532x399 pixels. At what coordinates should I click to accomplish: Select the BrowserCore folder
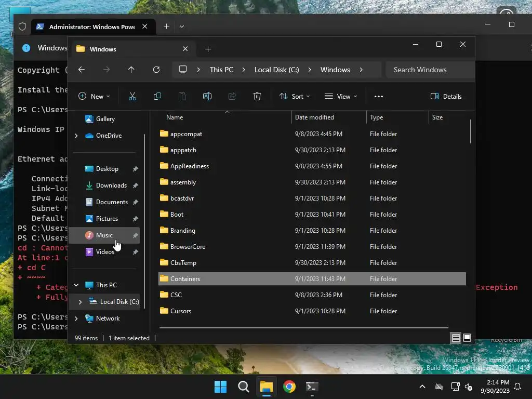click(188, 247)
